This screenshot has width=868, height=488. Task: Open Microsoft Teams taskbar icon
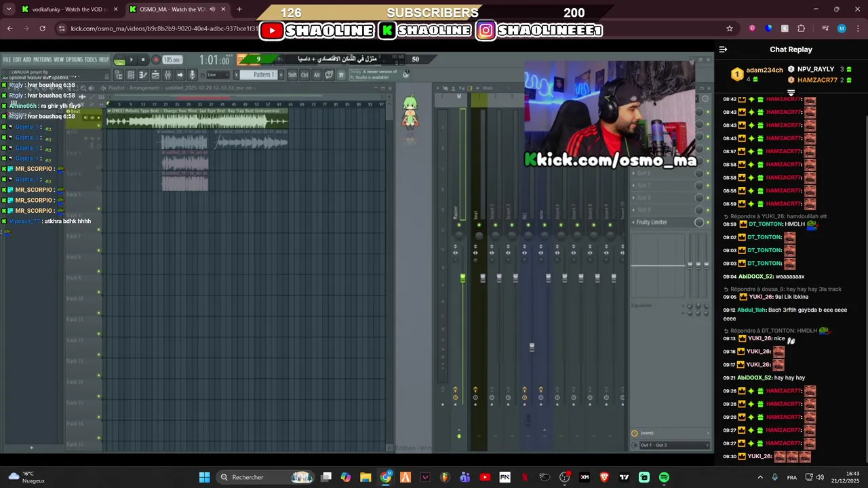(x=465, y=477)
